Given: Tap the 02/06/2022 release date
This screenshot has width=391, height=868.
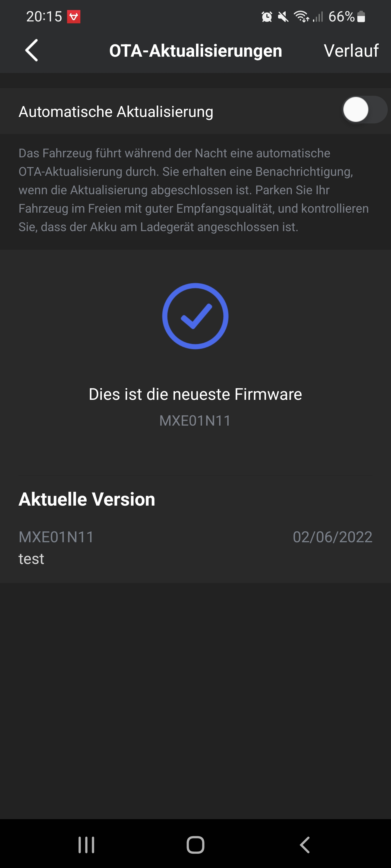Looking at the screenshot, I should tap(332, 537).
